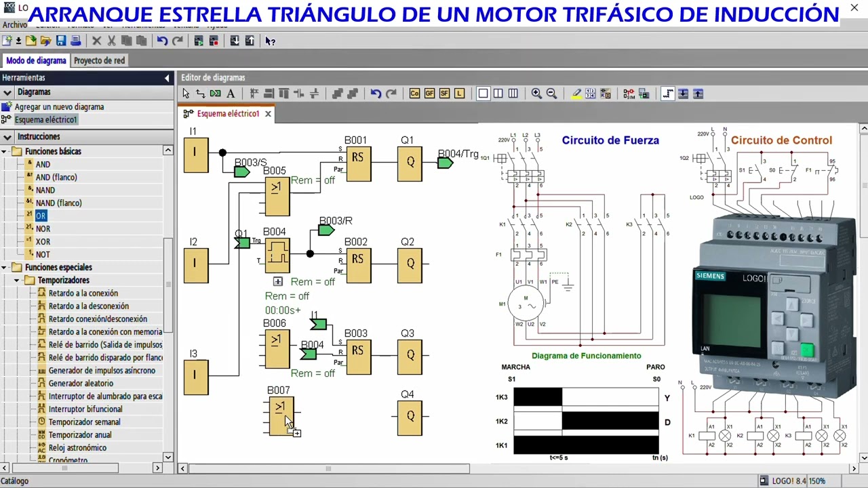The width and height of the screenshot is (868, 488).
Task: Choose Temporizador semanal
Action: point(84,422)
